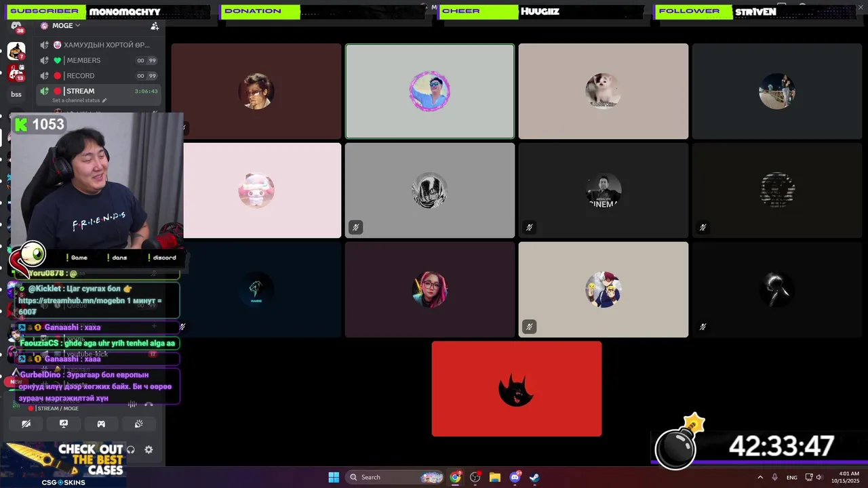
Task: Open the server with the 7 notification badge
Action: 16,51
